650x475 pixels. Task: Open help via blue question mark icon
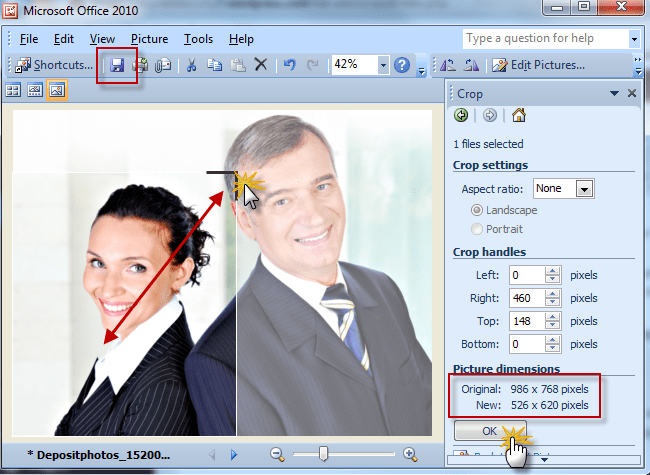point(402,65)
